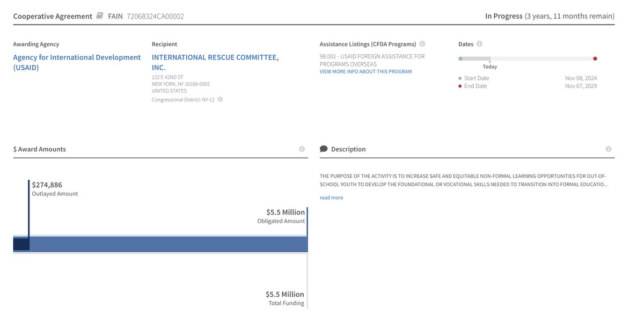Image resolution: width=644 pixels, height=322 pixels.
Task: Open the Description section info icon
Action: [x=608, y=149]
